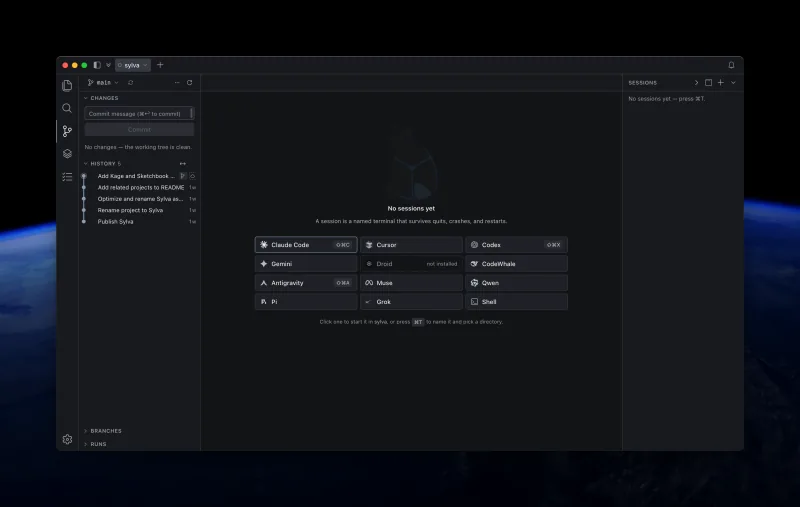The image size is (800, 507).
Task: Open the checklist tasks sidebar icon
Action: click(x=67, y=176)
